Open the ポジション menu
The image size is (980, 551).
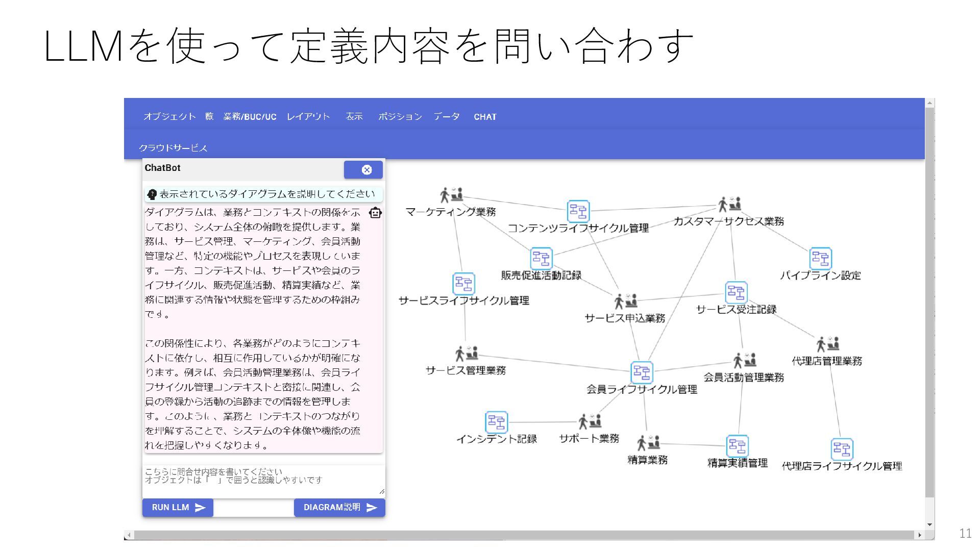[x=400, y=117]
